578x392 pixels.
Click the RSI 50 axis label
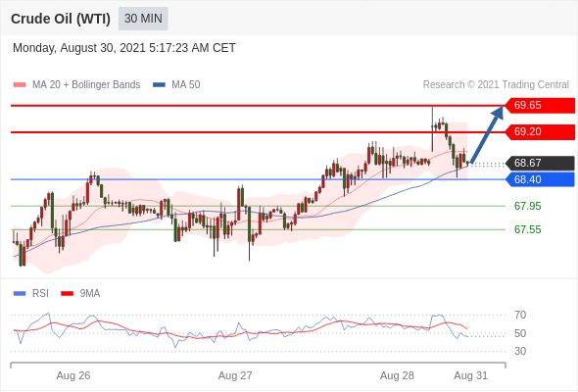(520, 333)
